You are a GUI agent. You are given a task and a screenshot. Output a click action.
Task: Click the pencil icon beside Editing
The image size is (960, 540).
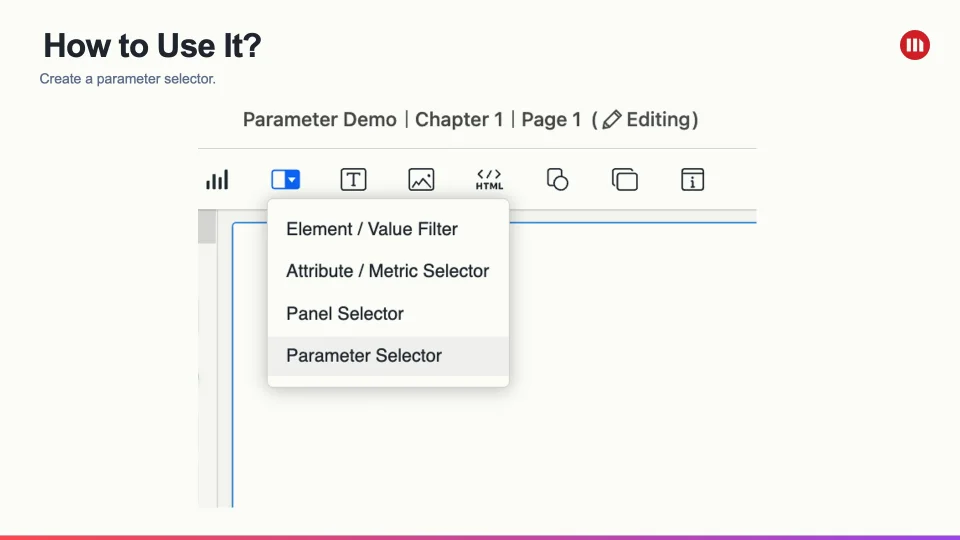612,120
